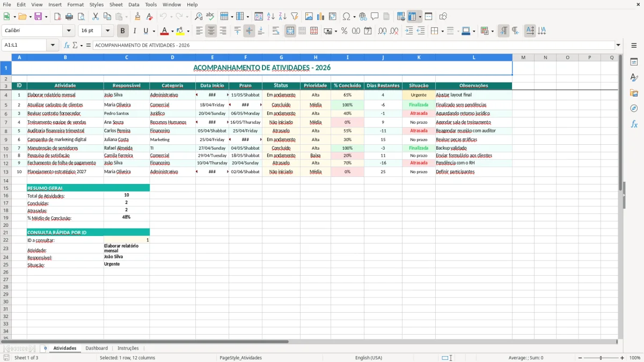The height and width of the screenshot is (362, 644).
Task: Click the Copy icon
Action: click(107, 17)
